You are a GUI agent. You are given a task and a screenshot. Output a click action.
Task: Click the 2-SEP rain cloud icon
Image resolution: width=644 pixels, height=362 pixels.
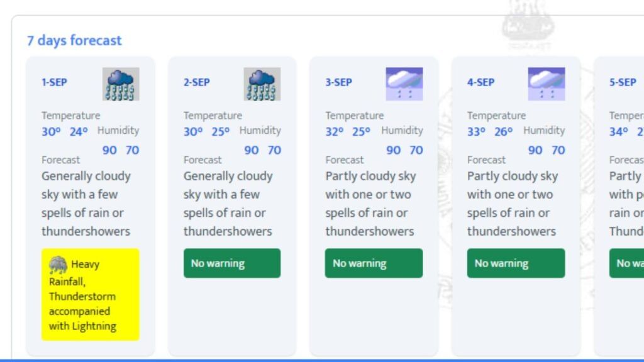[262, 84]
